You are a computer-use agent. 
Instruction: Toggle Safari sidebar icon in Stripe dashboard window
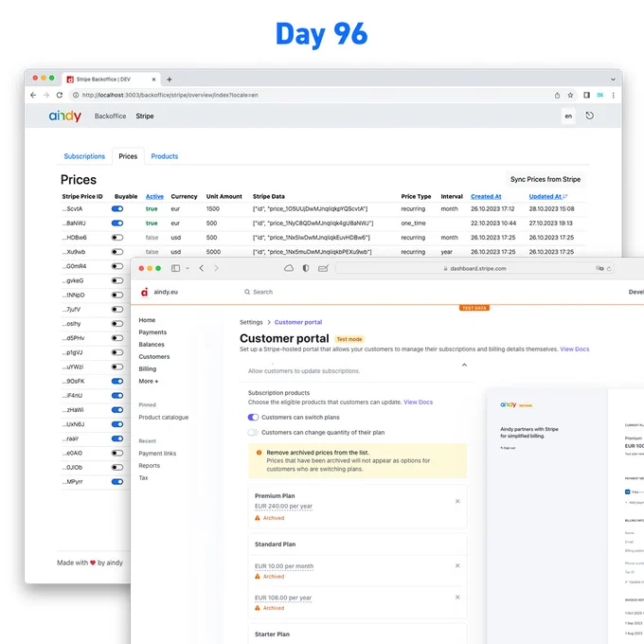(x=175, y=268)
